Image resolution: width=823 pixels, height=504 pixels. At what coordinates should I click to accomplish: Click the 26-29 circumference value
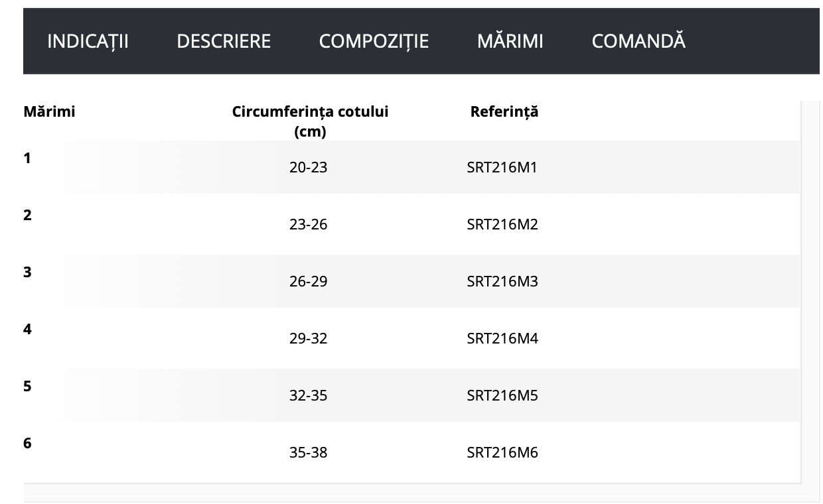(308, 282)
